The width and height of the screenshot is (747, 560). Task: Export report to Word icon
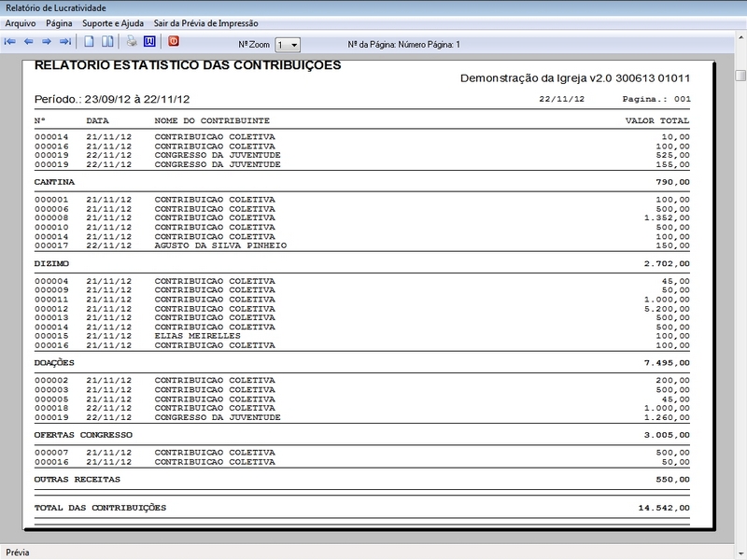click(x=149, y=41)
